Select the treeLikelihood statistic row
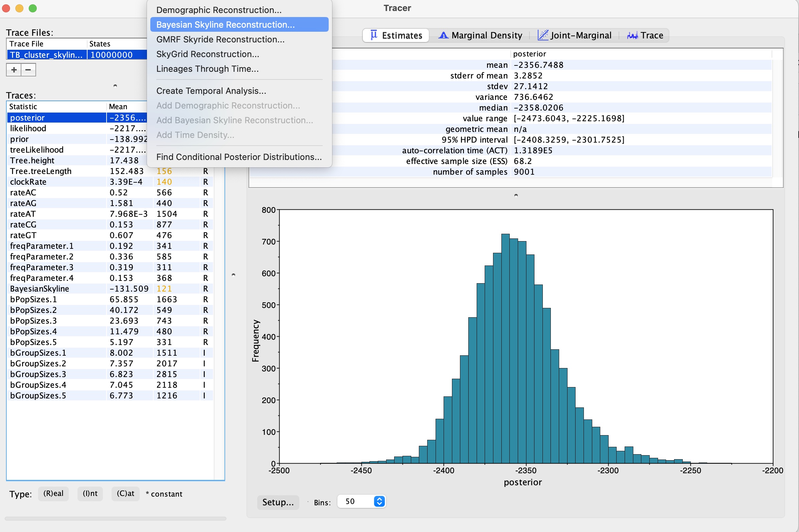799x532 pixels. [x=77, y=150]
